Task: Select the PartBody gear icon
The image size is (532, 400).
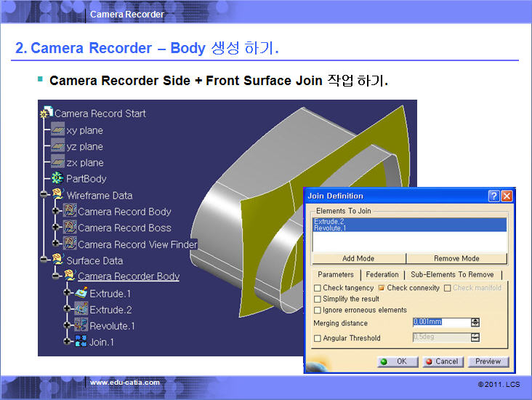Action: 57,178
